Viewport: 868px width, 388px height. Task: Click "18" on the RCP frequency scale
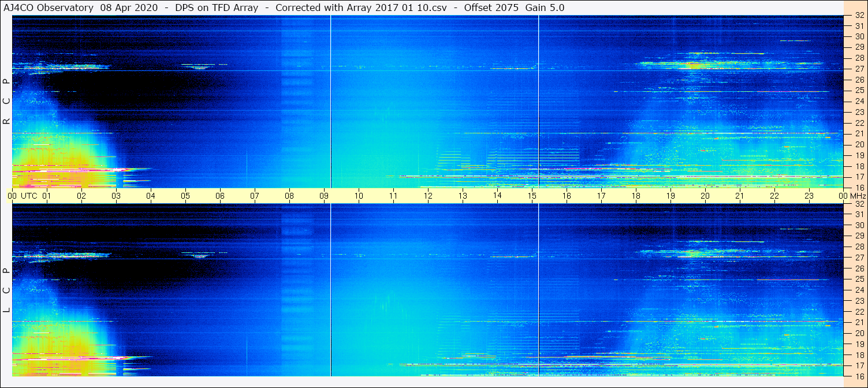point(859,166)
